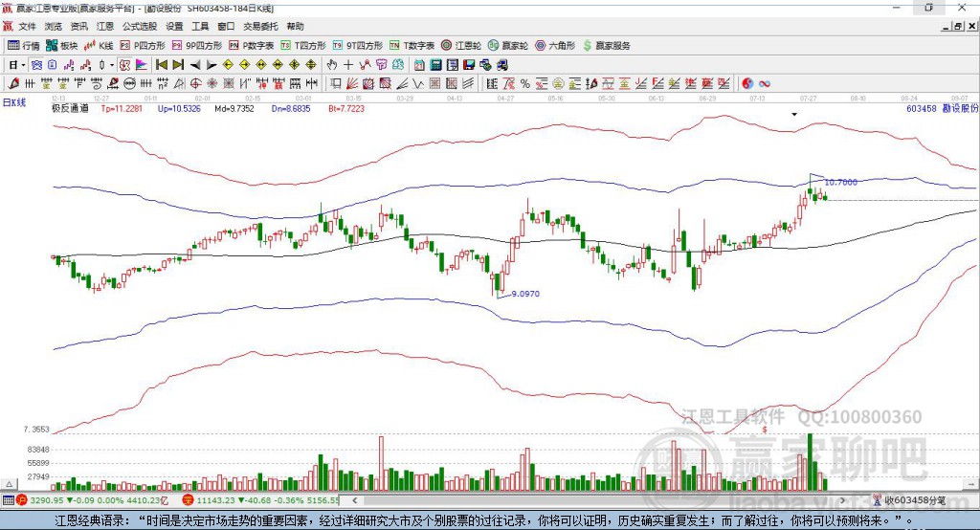Image resolution: width=980 pixels, height=530 pixels.
Task: Open the 工具 menu
Action: [200, 26]
